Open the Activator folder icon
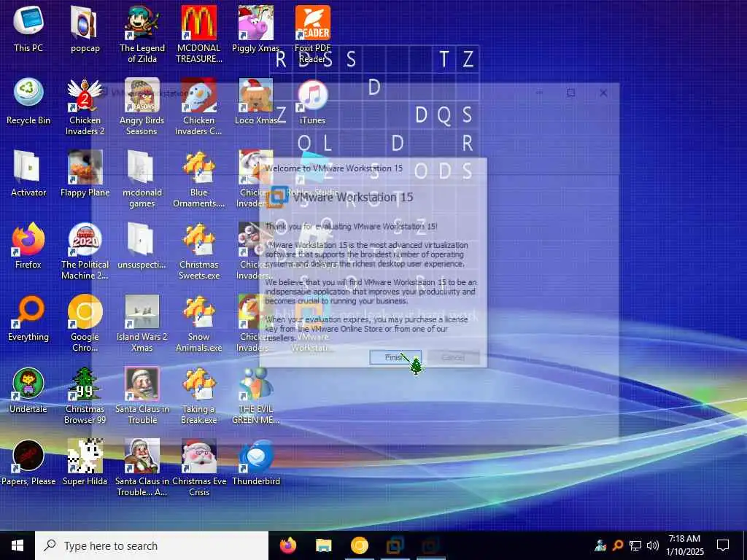This screenshot has width=747, height=560. (x=28, y=174)
